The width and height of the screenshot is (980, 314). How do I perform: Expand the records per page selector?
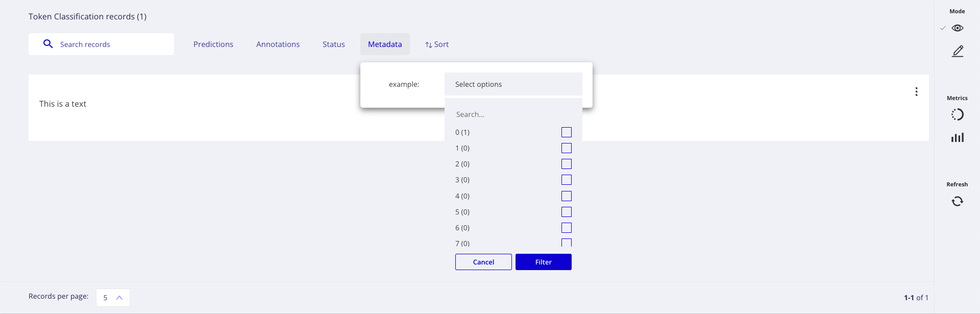(x=112, y=297)
